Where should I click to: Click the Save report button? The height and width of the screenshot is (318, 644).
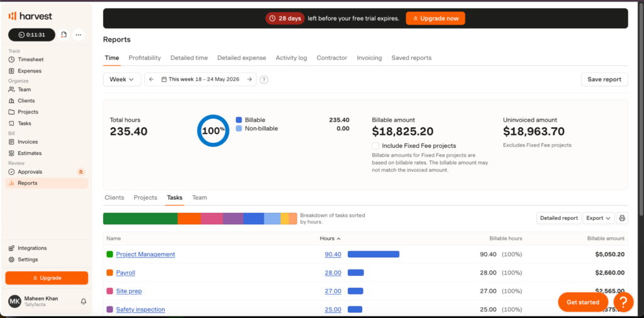pyautogui.click(x=604, y=79)
